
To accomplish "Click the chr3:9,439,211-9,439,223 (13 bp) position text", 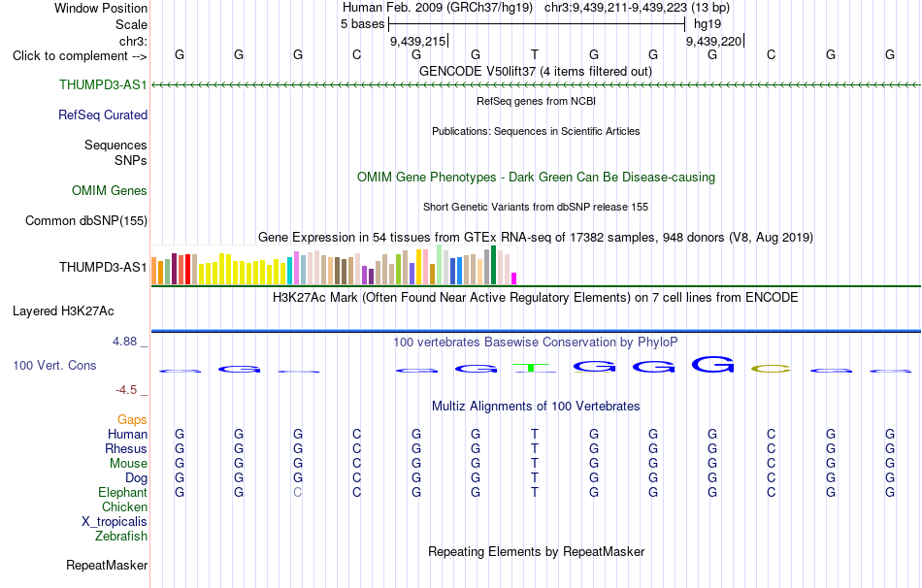I will pyautogui.click(x=637, y=8).
